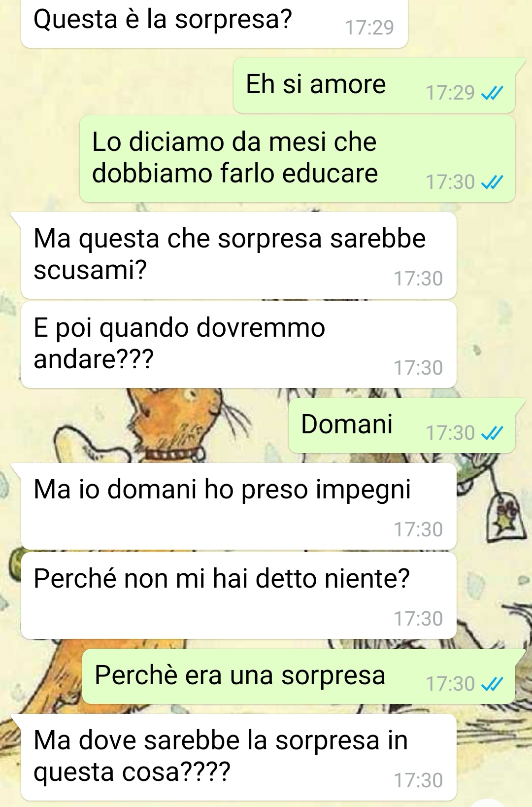Tap the blue read ticks on 'Eh si amore'

(x=492, y=93)
